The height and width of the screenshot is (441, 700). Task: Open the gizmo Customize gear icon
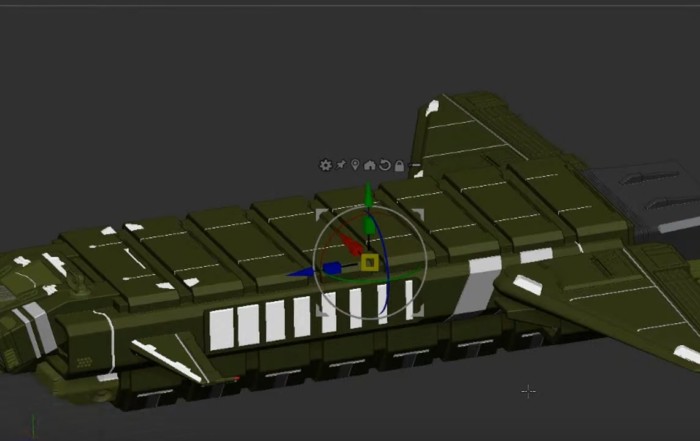point(325,165)
